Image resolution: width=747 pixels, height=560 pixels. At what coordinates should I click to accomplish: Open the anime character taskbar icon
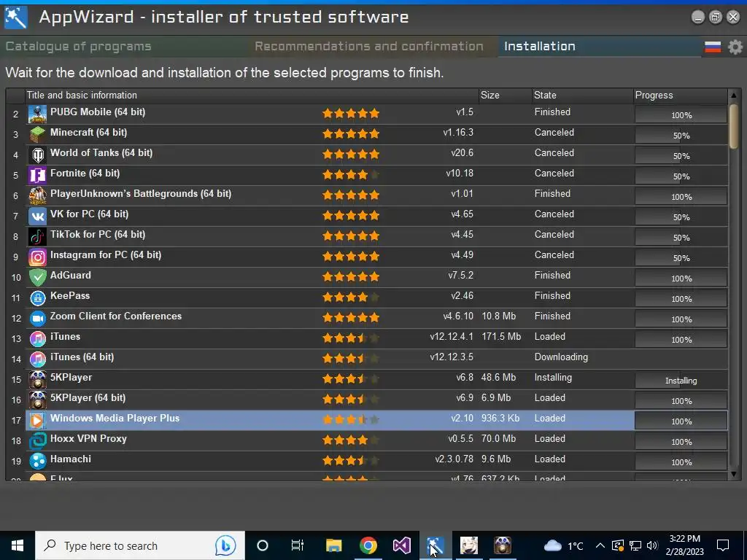469,545
